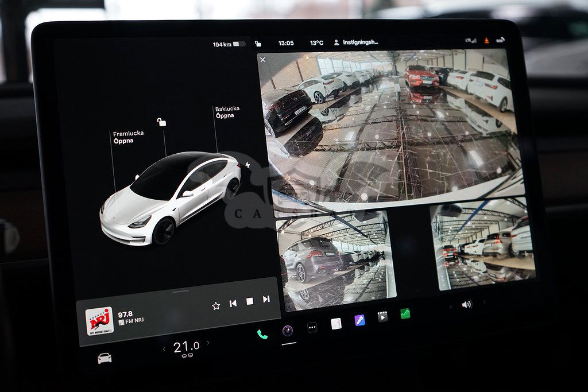Toggle the status bar lock icon
Screen dimensions: 588x392
pyautogui.click(x=258, y=44)
